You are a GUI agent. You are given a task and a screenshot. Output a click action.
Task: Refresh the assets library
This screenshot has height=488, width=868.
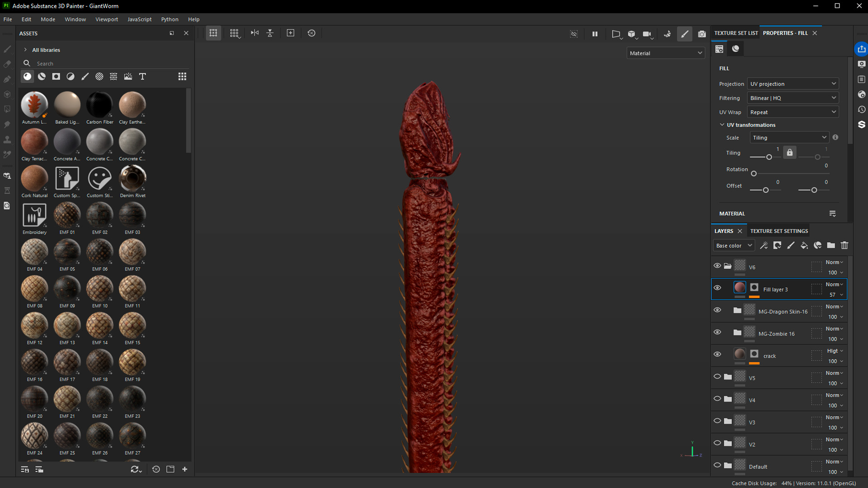(136, 469)
